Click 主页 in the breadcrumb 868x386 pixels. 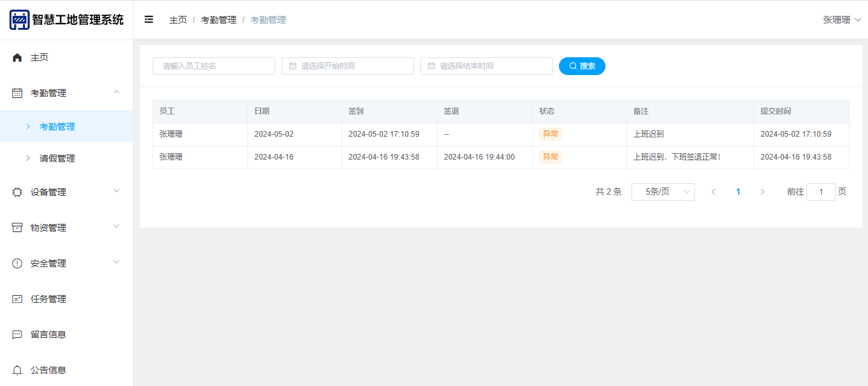pos(178,20)
